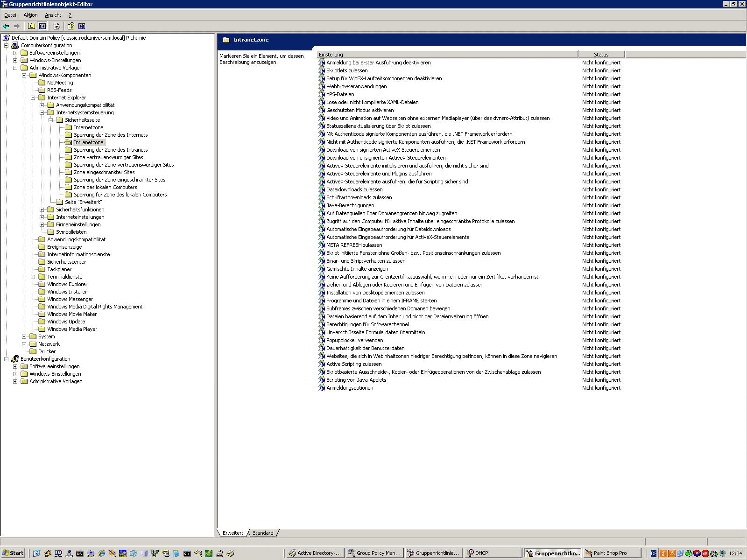Select the NetMeeting folder icon
Image resolution: width=747 pixels, height=560 pixels.
(42, 83)
